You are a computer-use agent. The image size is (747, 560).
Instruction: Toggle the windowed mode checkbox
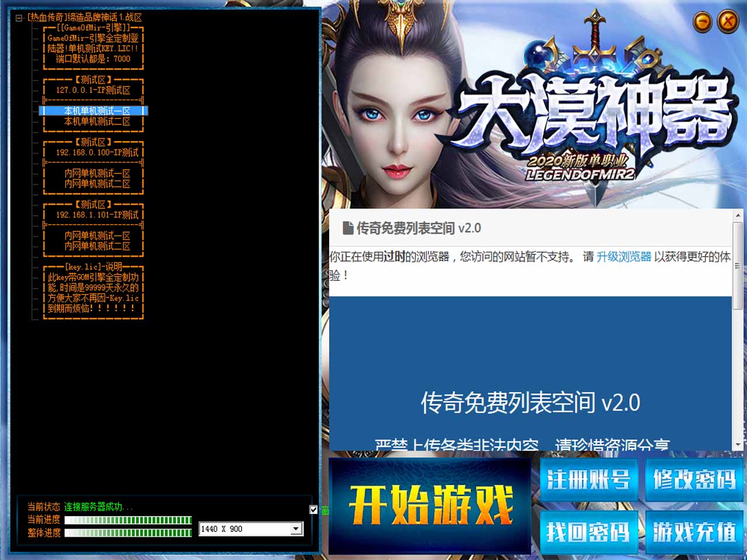(313, 510)
